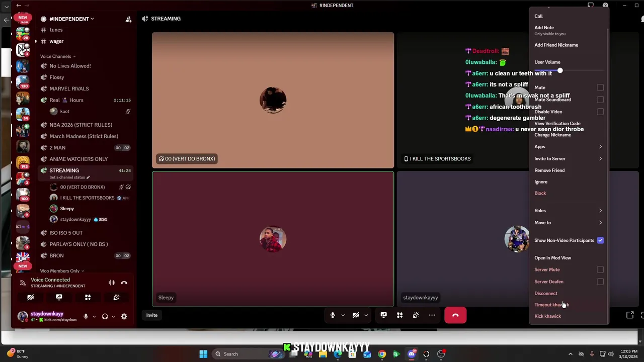
Task: Open the Windows Start menu
Action: [203, 354]
